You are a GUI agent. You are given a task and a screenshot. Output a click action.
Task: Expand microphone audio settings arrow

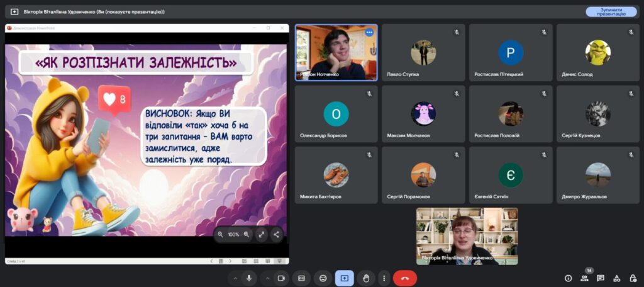pyautogui.click(x=235, y=278)
